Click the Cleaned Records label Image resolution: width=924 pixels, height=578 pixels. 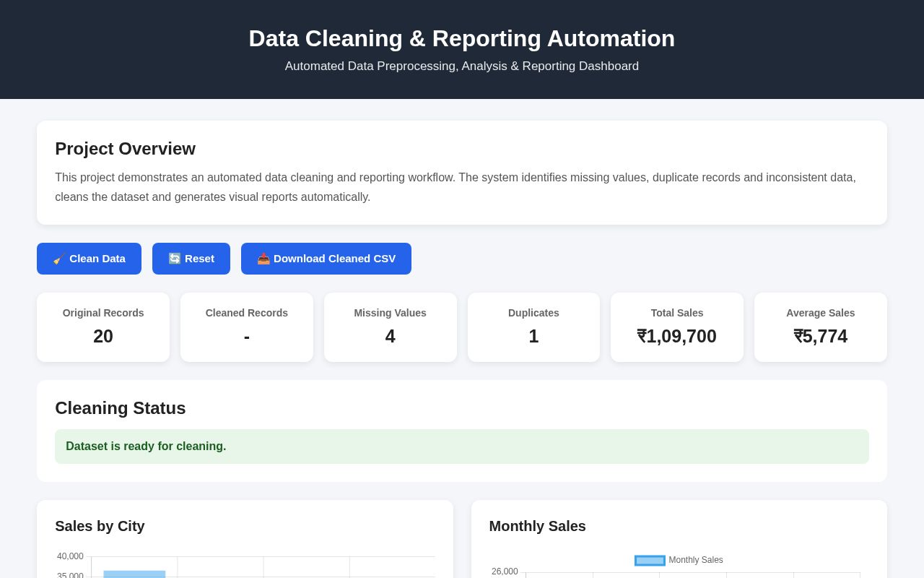(x=247, y=313)
